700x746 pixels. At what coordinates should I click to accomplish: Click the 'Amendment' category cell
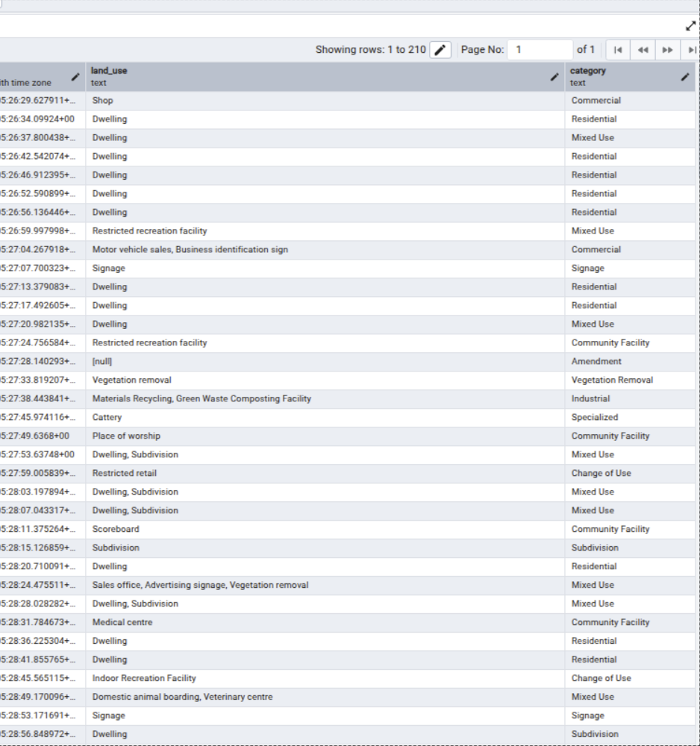pyautogui.click(x=596, y=362)
